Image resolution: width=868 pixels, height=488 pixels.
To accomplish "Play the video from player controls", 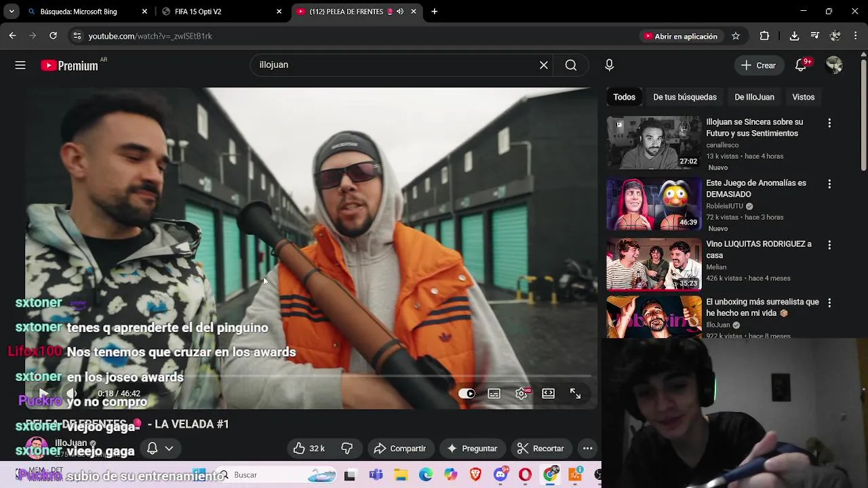I will pos(43,393).
